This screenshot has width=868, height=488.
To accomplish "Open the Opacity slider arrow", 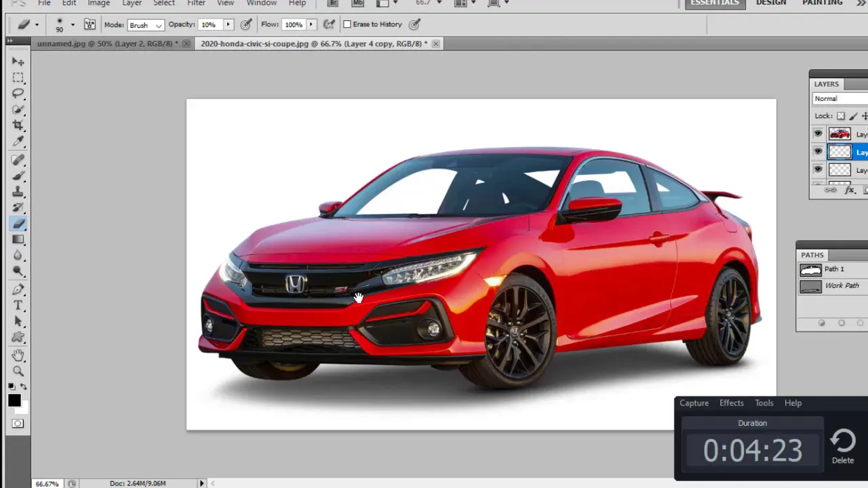I will tap(228, 24).
